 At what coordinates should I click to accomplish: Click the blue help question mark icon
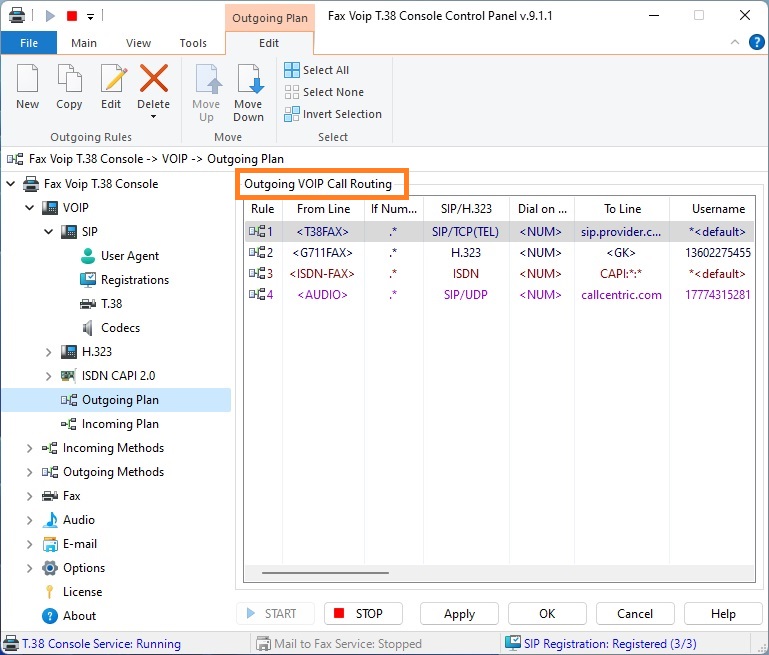(x=757, y=42)
